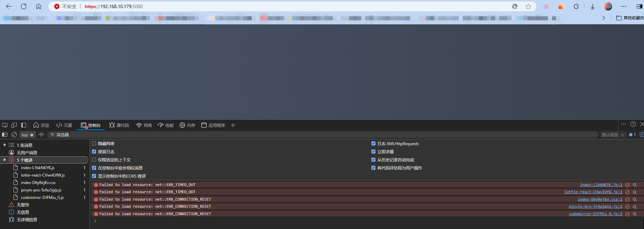Click search magnifier for codemirror-DJFMiu_G.js error
Screen dimensions: 644x229
(635, 214)
